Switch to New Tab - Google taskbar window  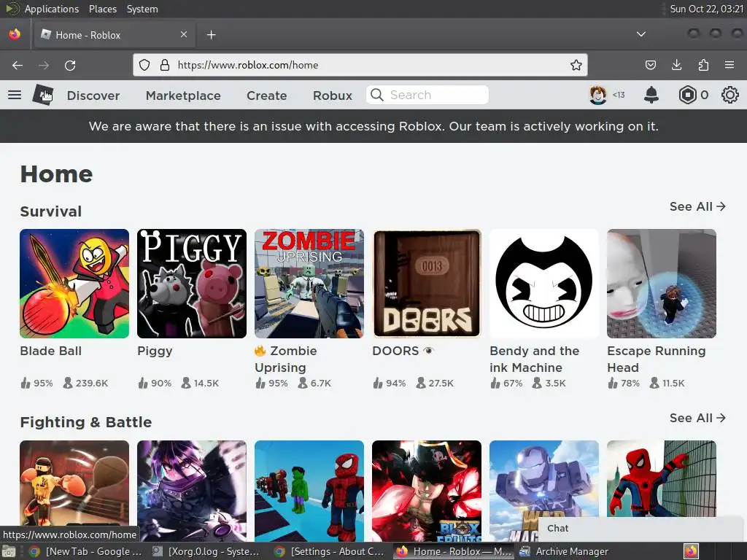(x=86, y=551)
